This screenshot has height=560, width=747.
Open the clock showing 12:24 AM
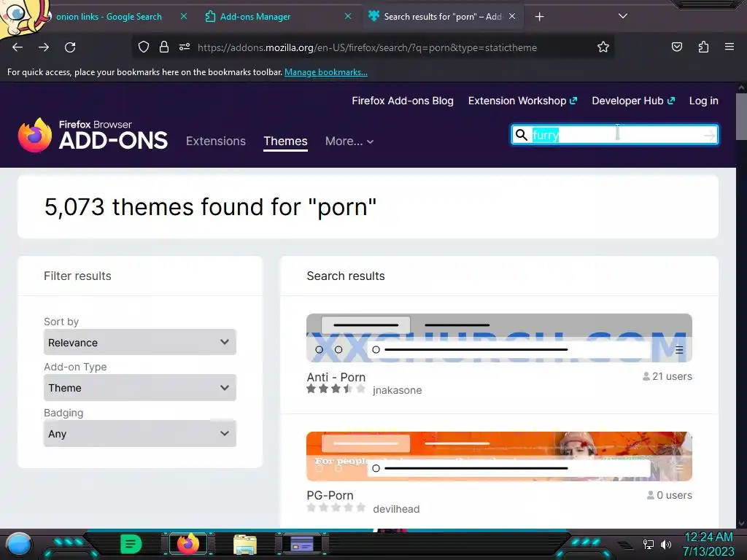point(708,544)
